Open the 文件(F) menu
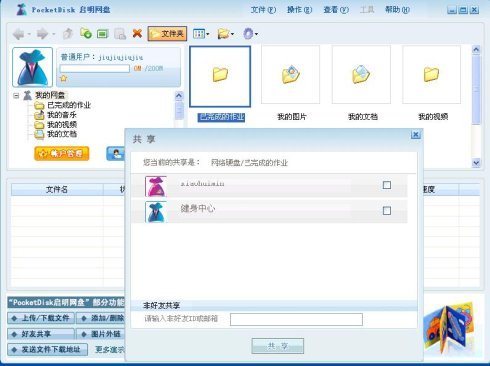 [263, 10]
